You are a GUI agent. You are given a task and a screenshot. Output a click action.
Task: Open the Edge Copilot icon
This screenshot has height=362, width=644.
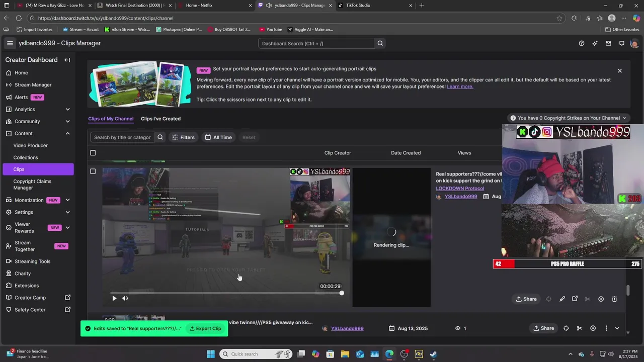[636, 18]
